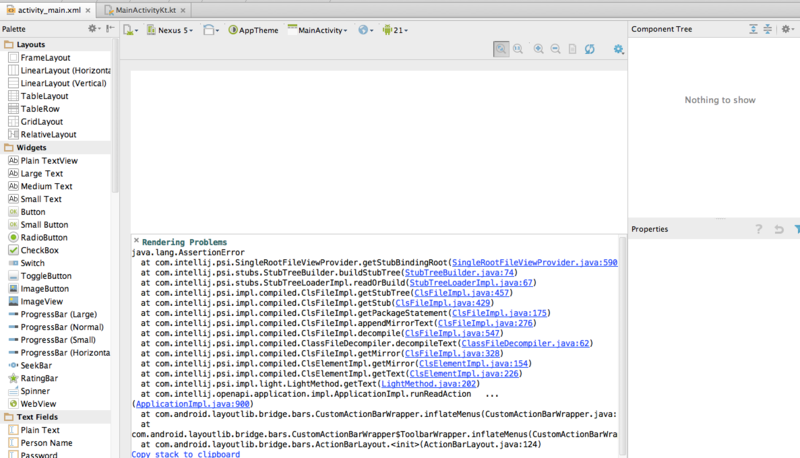Open LightMethod.java:202 link

pos(429,384)
